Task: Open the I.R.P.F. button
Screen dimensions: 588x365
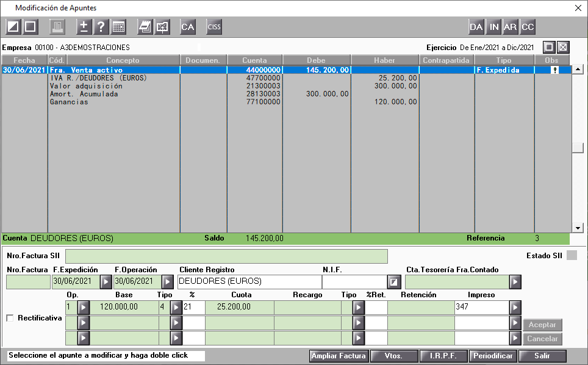Action: point(443,356)
